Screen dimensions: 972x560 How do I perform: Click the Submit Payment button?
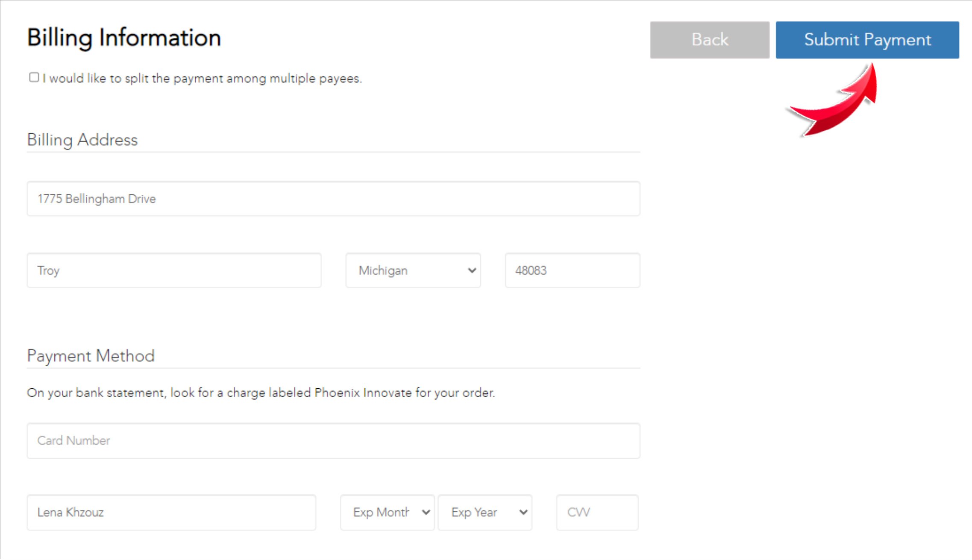click(x=867, y=40)
